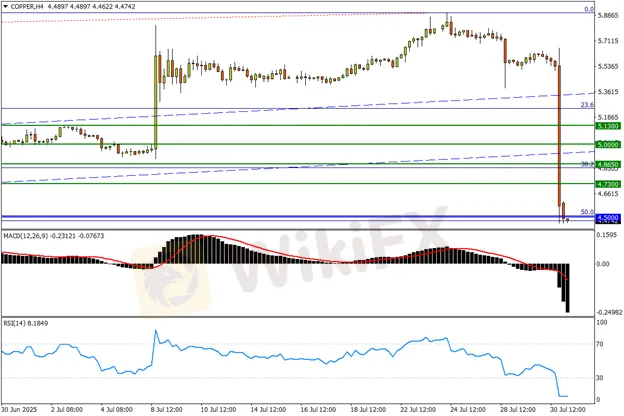This screenshot has height=416, width=624.
Task: Click the 4 Jul 08:00 time label
Action: coord(117,409)
